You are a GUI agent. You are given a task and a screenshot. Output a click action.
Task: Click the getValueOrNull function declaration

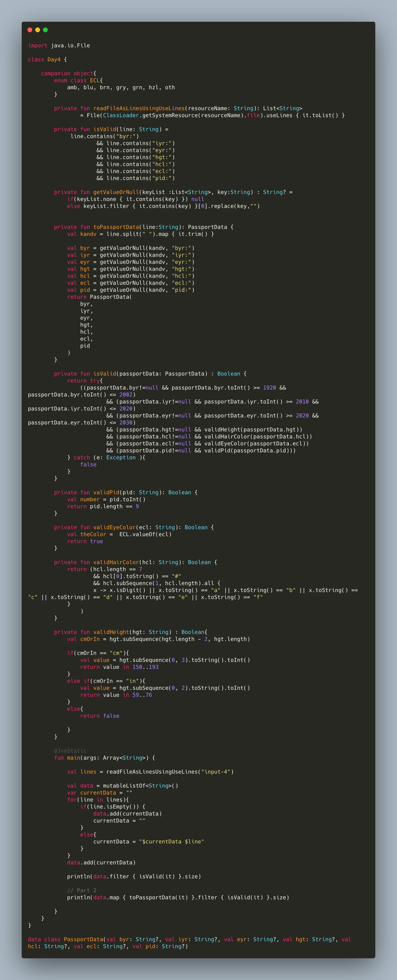(173, 192)
